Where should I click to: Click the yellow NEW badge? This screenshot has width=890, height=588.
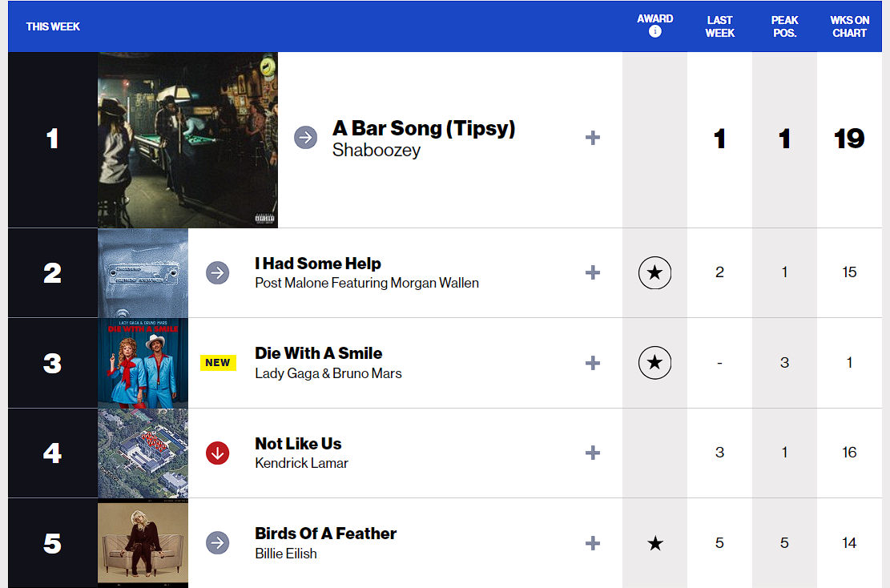pyautogui.click(x=218, y=363)
